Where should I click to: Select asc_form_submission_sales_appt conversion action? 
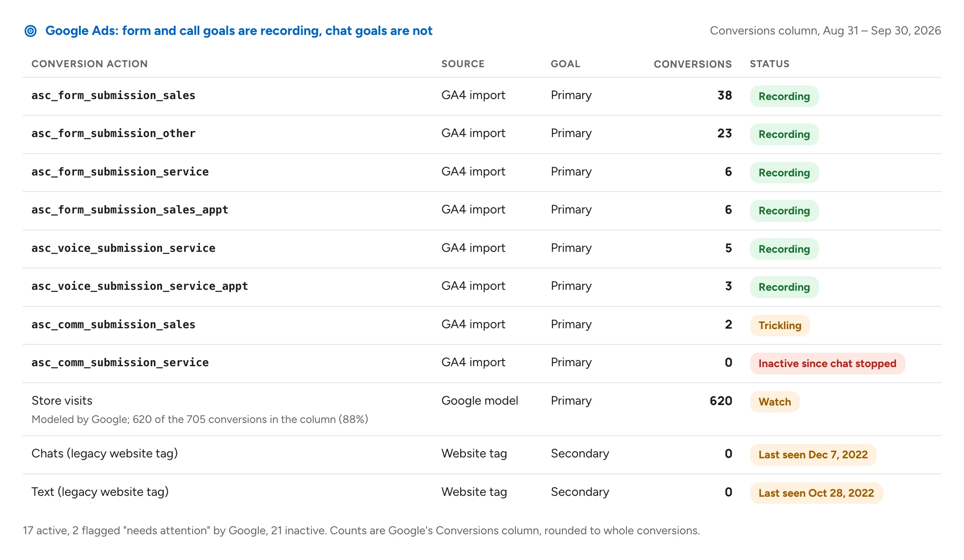pyautogui.click(x=130, y=210)
